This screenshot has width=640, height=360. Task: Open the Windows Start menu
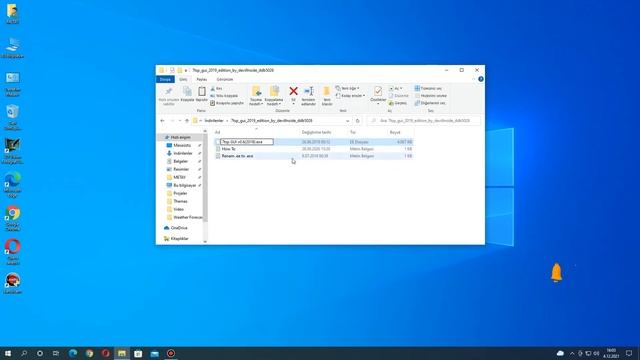click(x=8, y=353)
